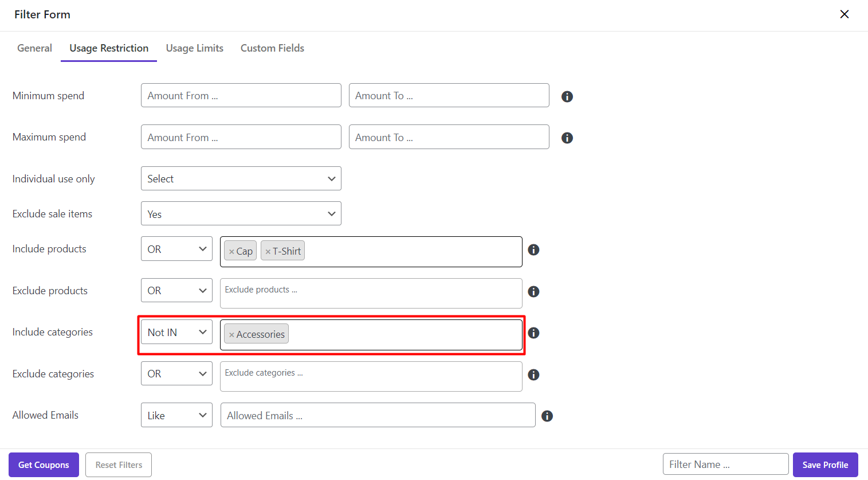Viewport: 868px width, 480px height.
Task: Click info icon next to Minimum spend
Action: point(567,96)
